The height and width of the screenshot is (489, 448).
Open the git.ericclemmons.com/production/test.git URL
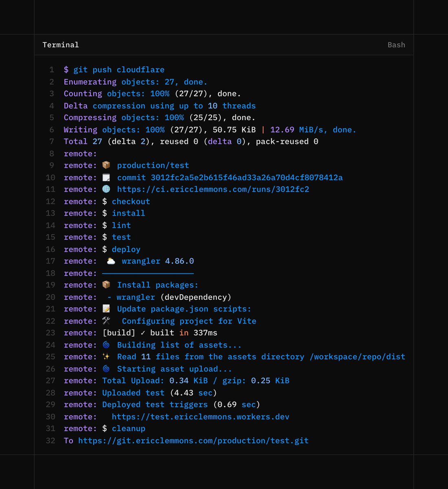coord(193,441)
